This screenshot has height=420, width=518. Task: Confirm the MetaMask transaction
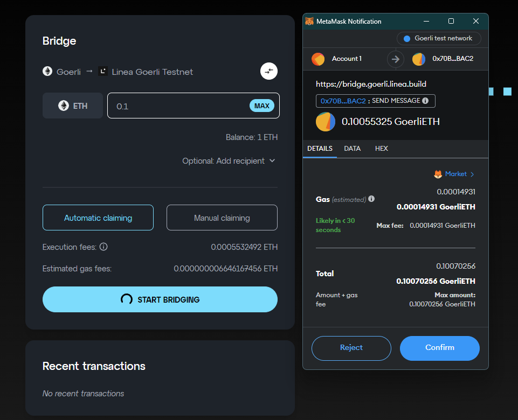point(440,348)
